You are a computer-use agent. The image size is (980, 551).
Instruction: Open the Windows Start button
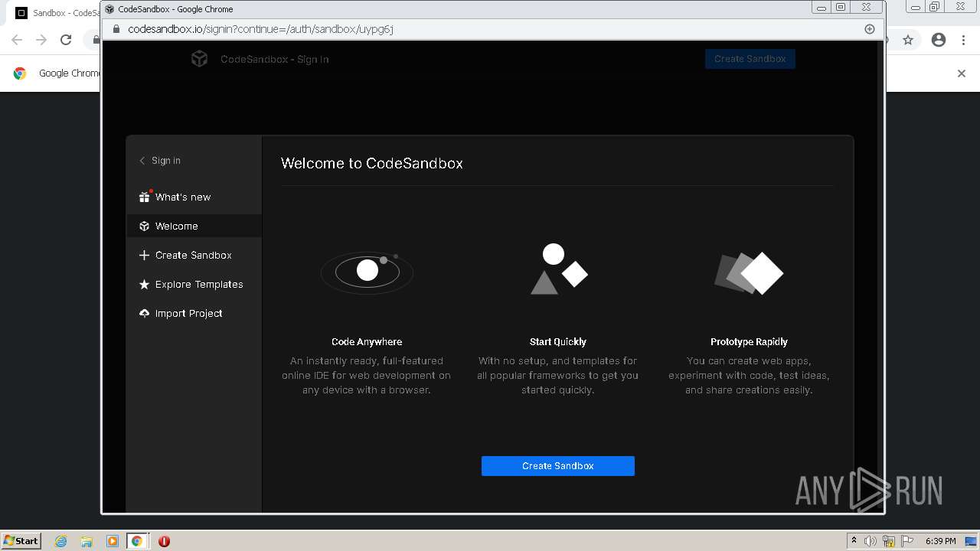(21, 541)
